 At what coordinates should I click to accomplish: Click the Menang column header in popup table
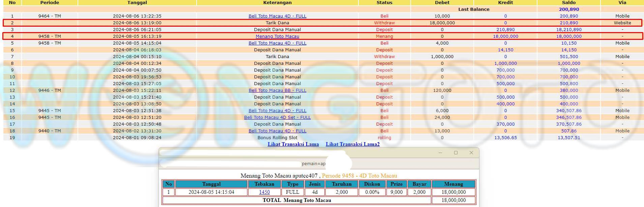click(x=453, y=184)
